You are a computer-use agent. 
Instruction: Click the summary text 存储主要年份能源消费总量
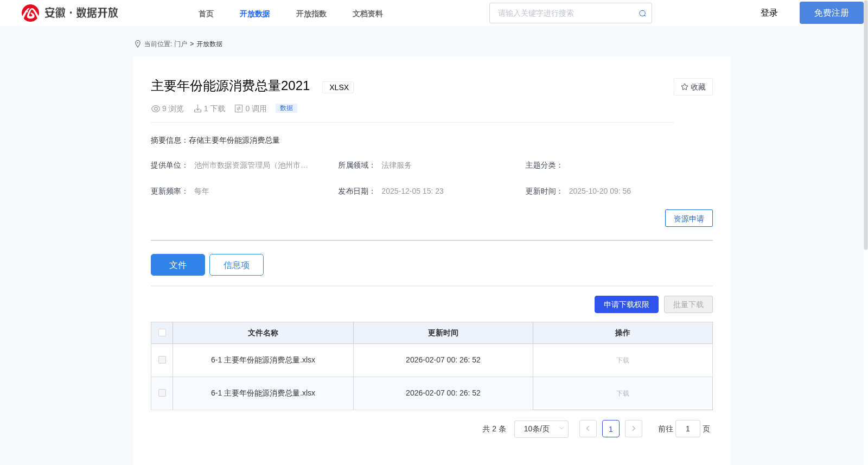(234, 140)
